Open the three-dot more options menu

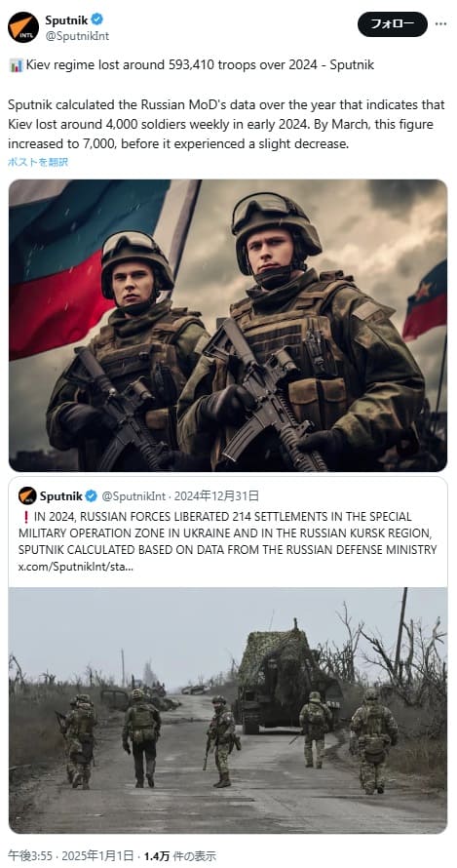[x=440, y=24]
